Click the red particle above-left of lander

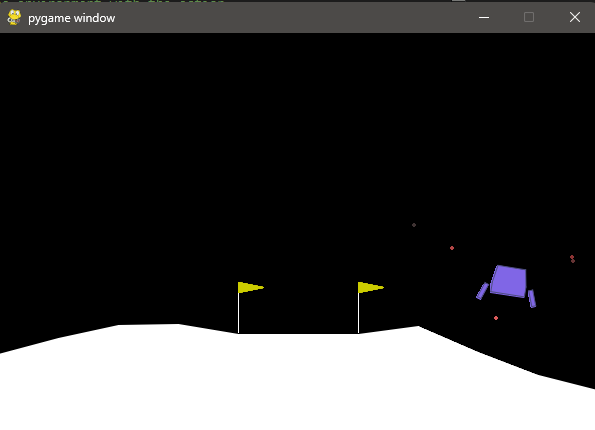[x=452, y=248]
